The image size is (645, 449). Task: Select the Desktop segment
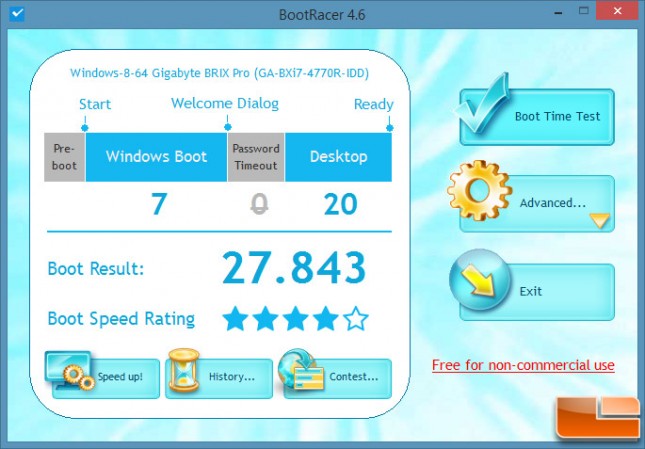click(339, 157)
